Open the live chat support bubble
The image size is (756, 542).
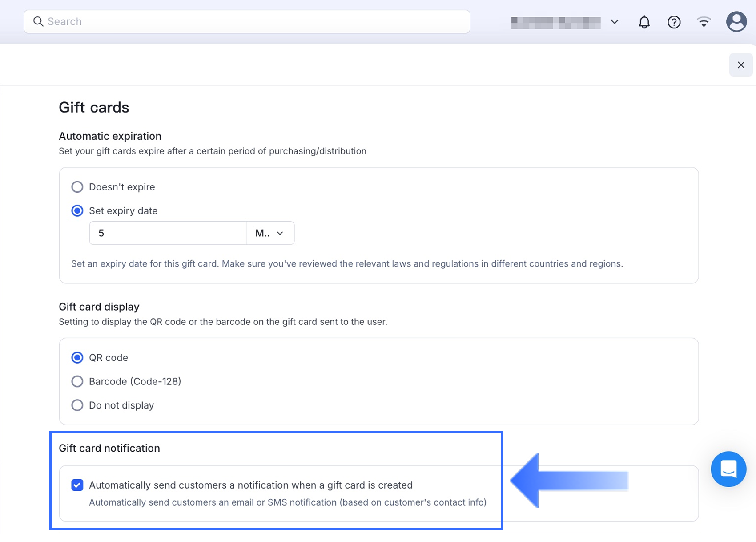(x=728, y=469)
